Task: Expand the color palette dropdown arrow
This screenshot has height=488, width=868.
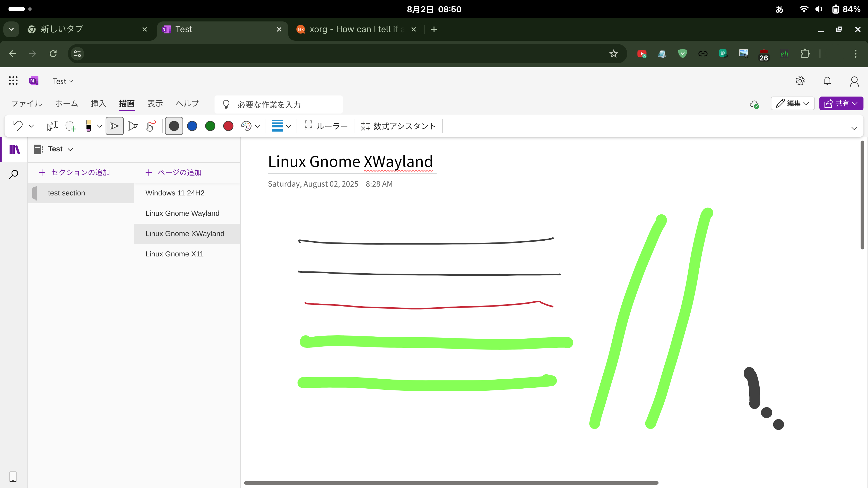Action: coord(257,126)
